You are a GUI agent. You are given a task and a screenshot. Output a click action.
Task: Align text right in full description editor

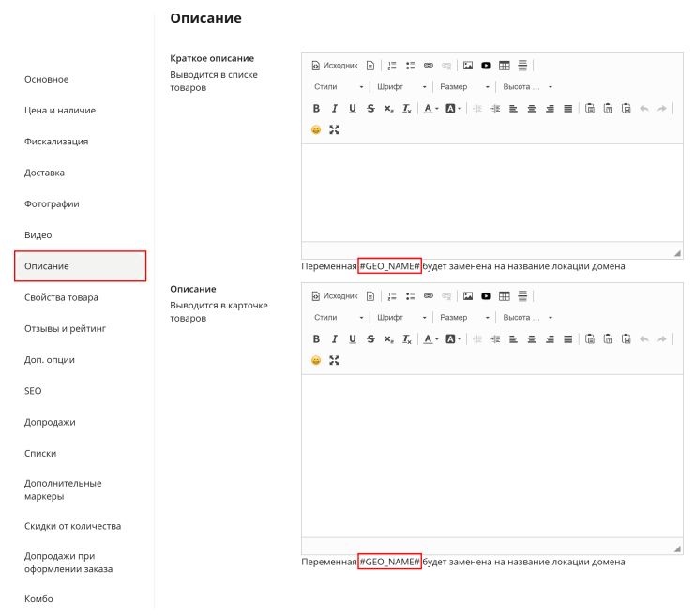[x=550, y=339]
